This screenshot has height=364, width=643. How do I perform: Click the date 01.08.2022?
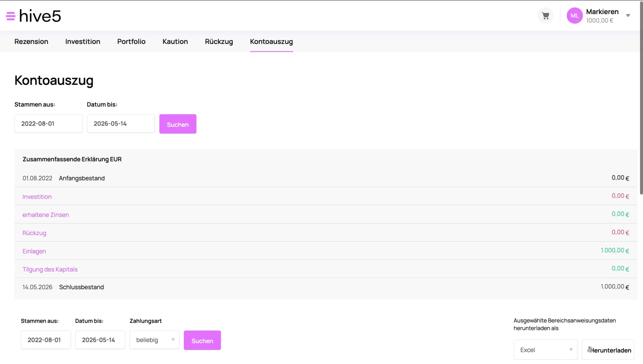[38, 178]
